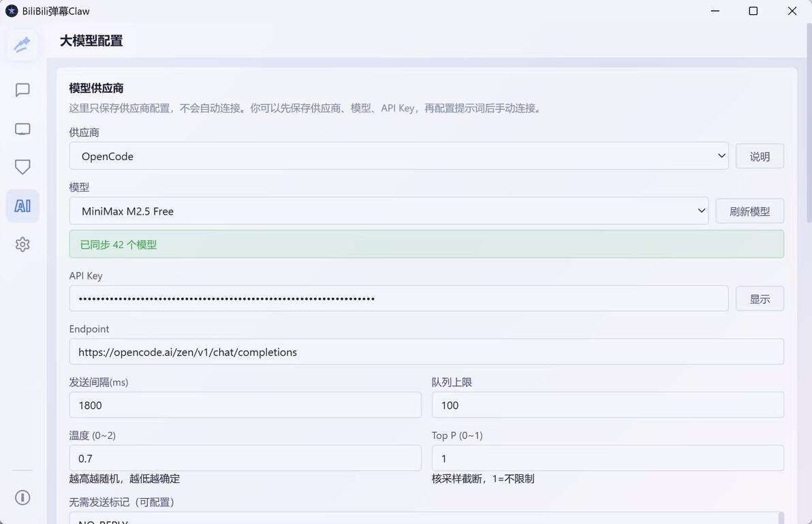Focus the API Key password field
The width and height of the screenshot is (812, 524).
(399, 298)
